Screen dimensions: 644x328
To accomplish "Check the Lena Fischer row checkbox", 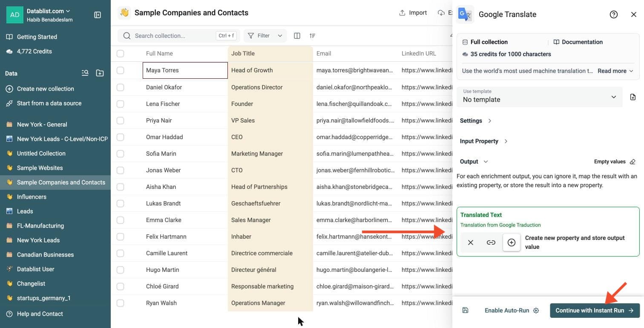I will coord(120,104).
